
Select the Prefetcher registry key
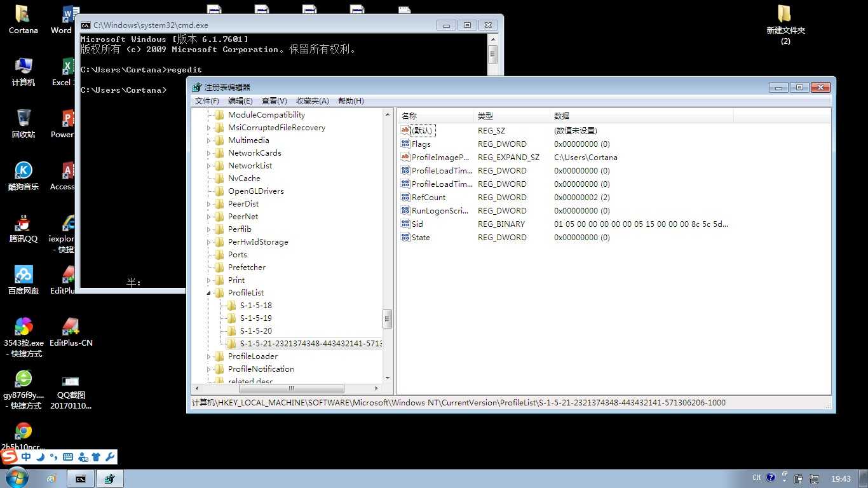(247, 267)
